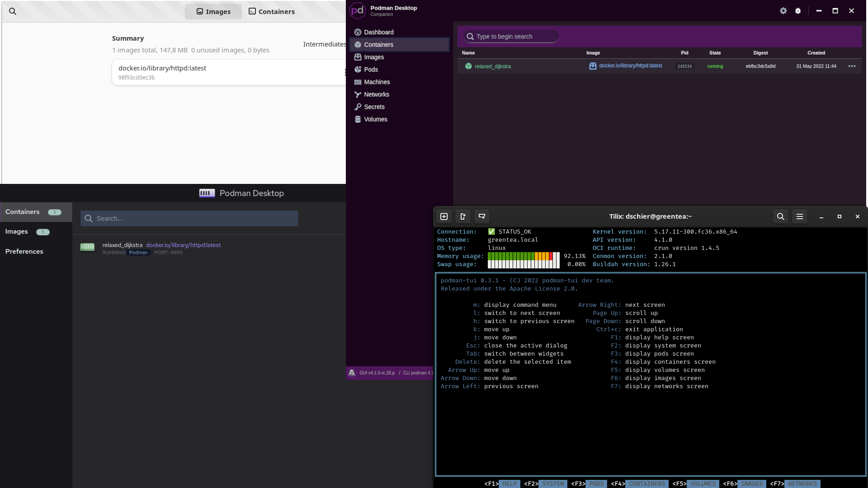Select the Containers tab in top panel
The image size is (868, 488).
click(x=272, y=11)
